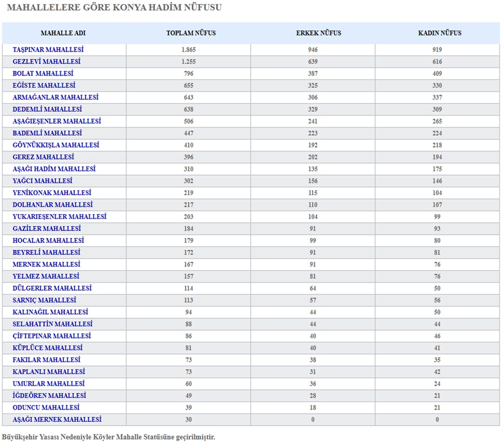Click DEDEMLİ MAHALLESİ in the table

[47, 109]
